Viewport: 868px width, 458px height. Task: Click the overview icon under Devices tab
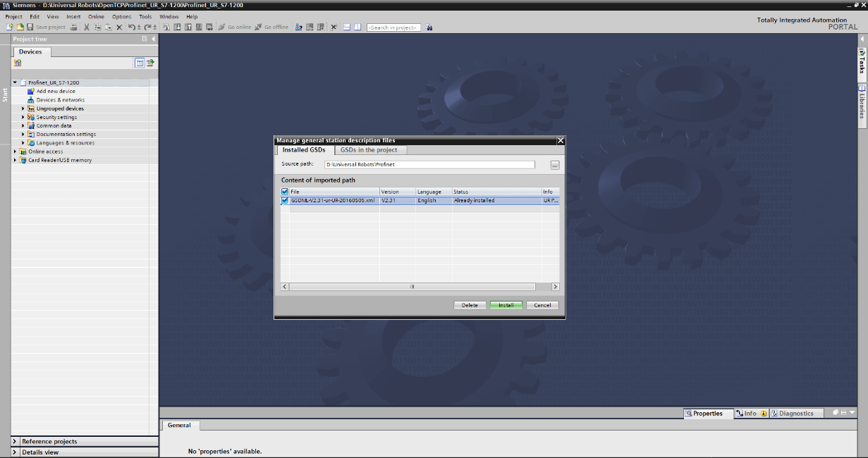(18, 63)
